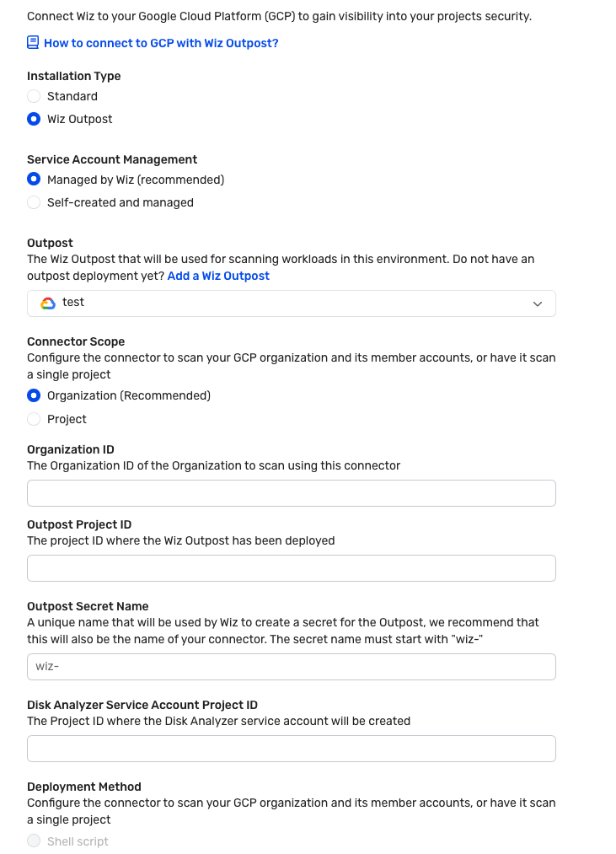Expand the Outpost dropdown chevron

coord(538,303)
